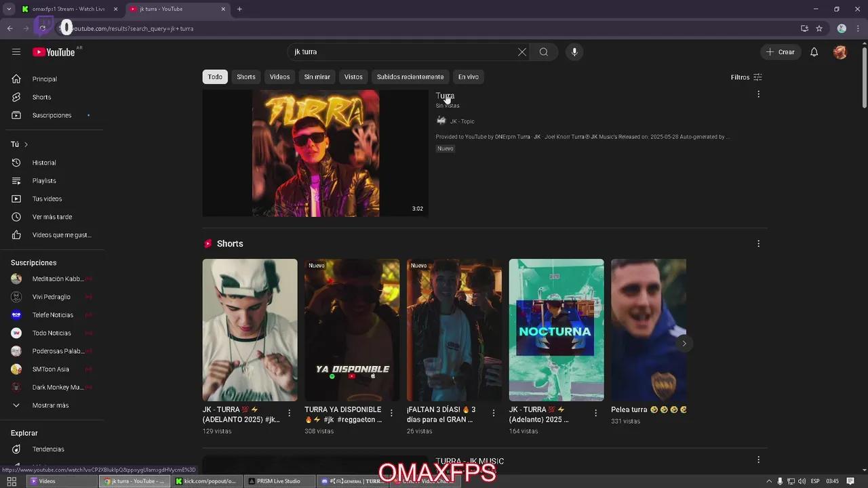Select the Sin mirar chip
868x488 pixels.
(317, 77)
